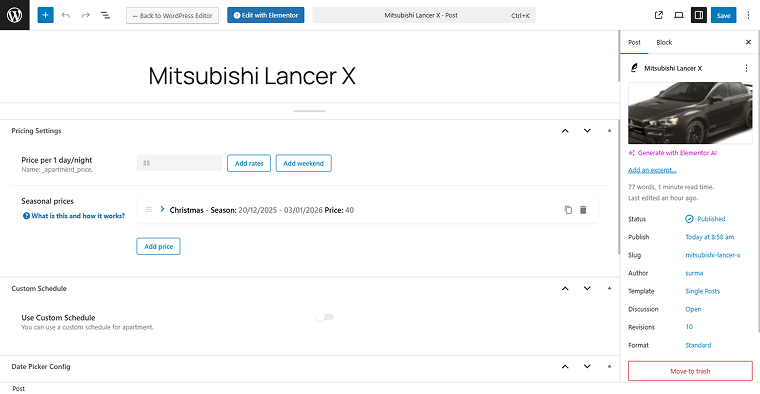
Task: Grab the Christmas season row drag handle
Action: [149, 210]
